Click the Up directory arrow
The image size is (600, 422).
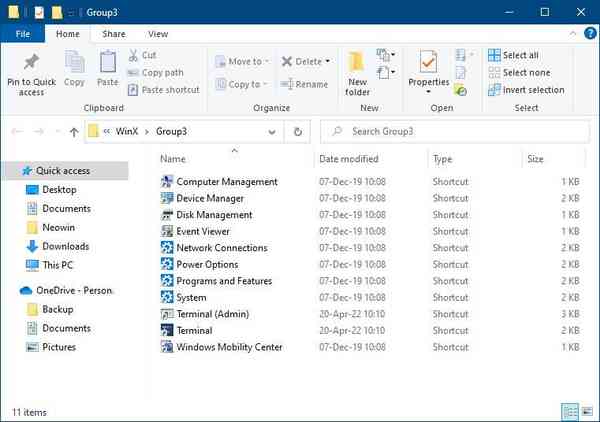point(74,131)
